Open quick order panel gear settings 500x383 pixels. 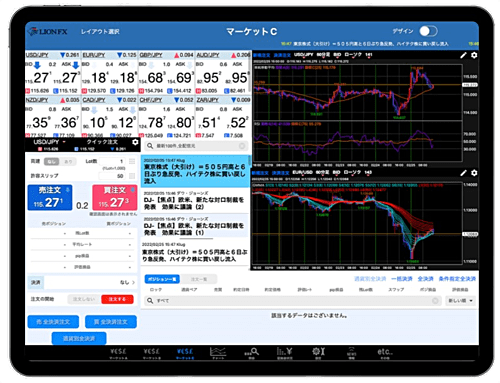[135, 142]
